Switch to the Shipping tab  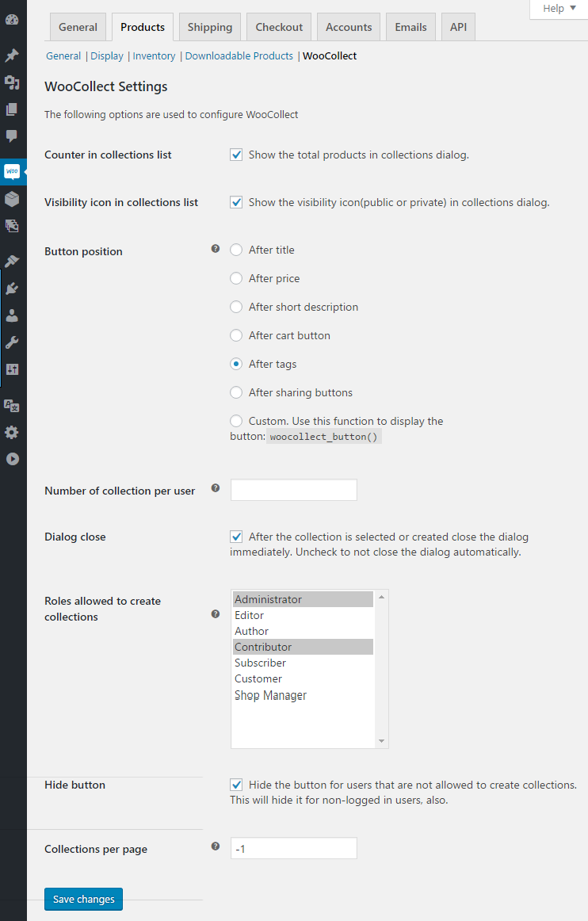[x=210, y=27]
